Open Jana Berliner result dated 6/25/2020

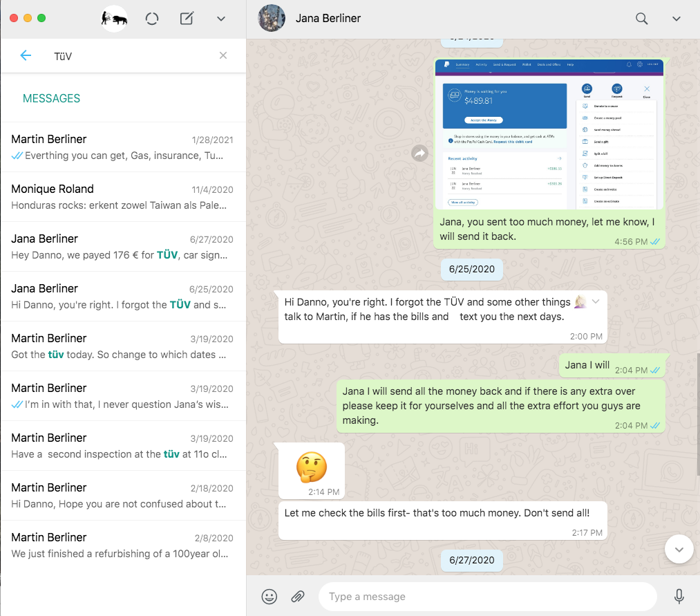click(x=123, y=297)
